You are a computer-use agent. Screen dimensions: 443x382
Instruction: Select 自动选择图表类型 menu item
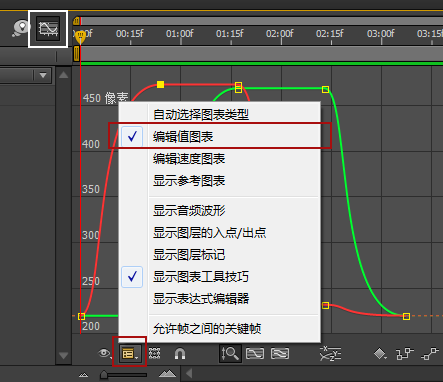[220, 114]
